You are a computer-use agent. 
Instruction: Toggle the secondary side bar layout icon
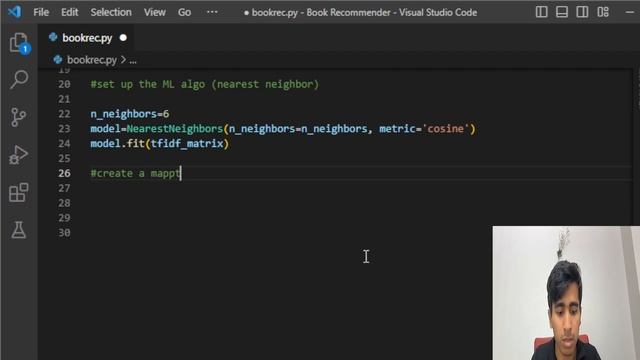coord(582,12)
